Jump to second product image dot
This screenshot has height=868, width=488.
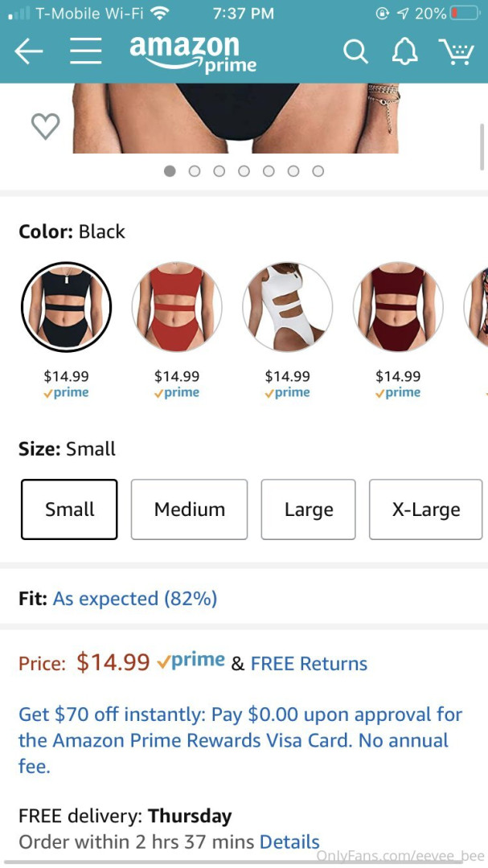click(195, 171)
